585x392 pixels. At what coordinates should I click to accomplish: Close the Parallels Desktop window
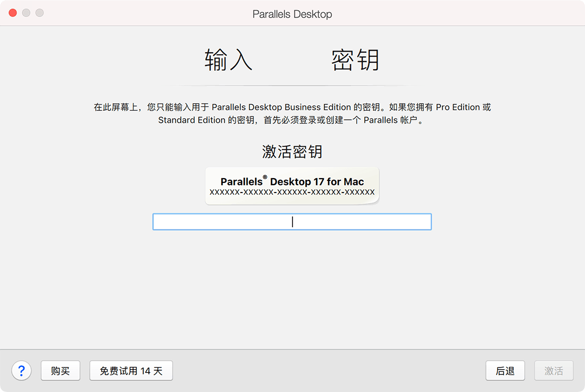tap(13, 13)
